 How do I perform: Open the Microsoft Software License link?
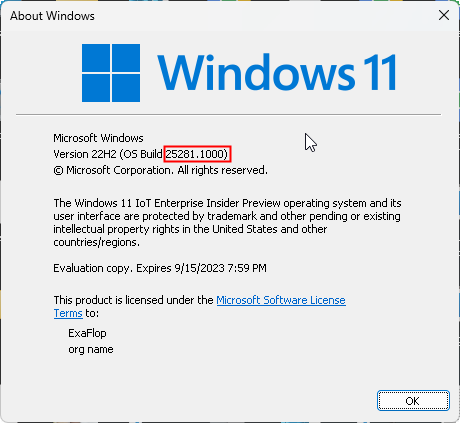(x=281, y=300)
